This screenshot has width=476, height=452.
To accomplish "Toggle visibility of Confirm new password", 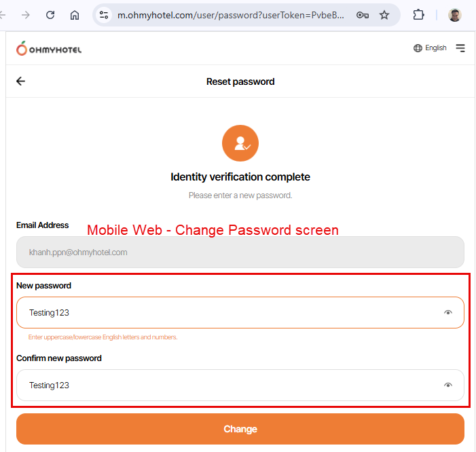I will pyautogui.click(x=447, y=385).
